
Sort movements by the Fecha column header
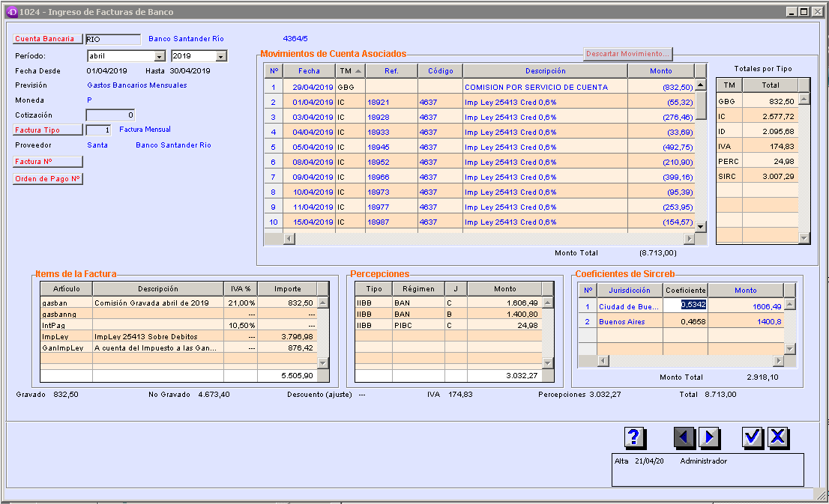309,70
